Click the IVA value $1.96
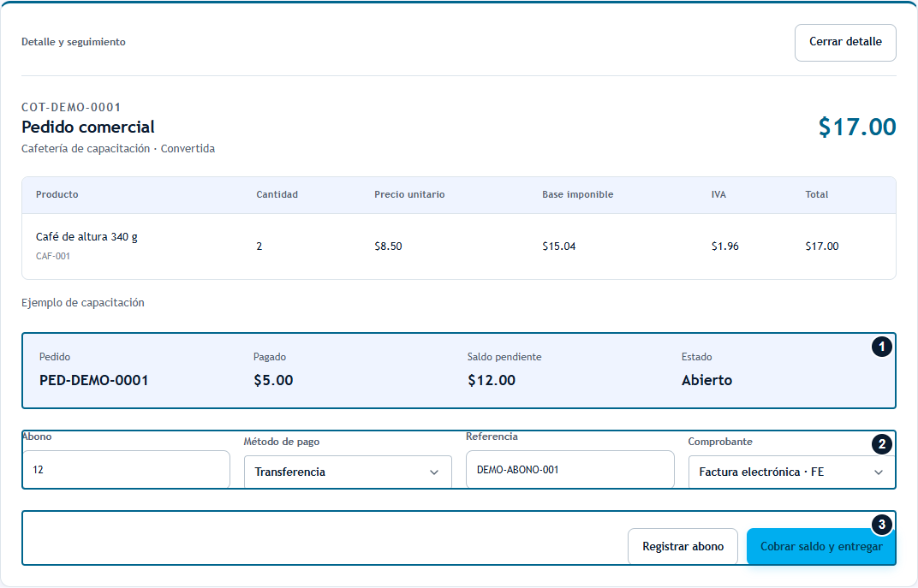 pyautogui.click(x=724, y=246)
